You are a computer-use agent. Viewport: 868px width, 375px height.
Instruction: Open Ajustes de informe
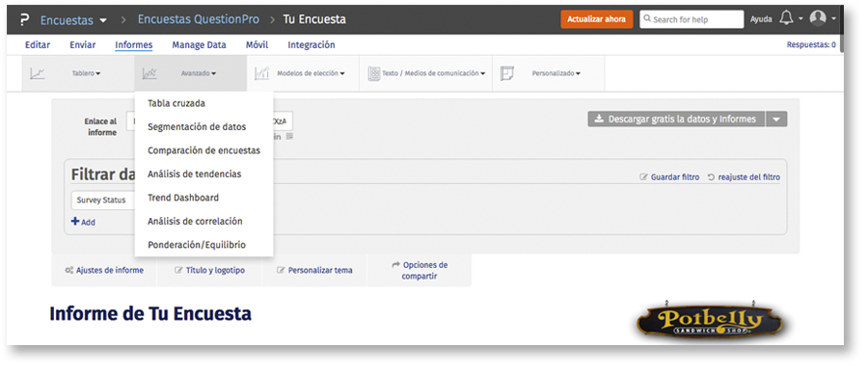pyautogui.click(x=104, y=271)
